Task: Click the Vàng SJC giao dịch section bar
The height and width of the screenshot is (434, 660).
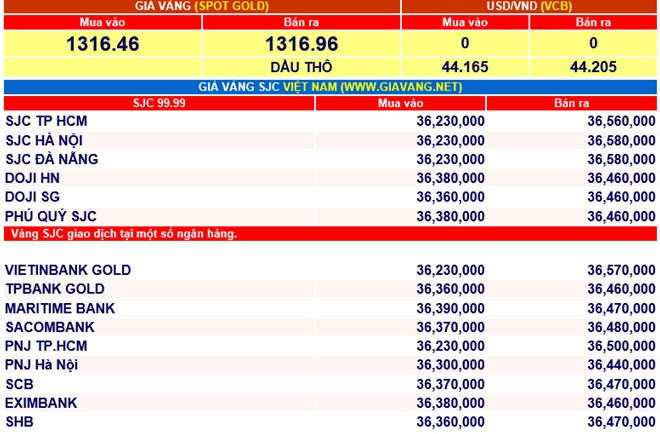Action: [x=330, y=234]
